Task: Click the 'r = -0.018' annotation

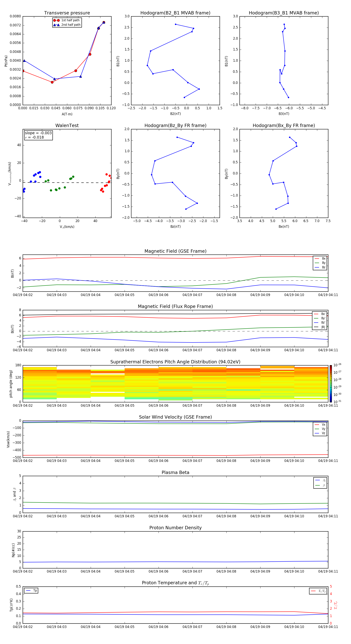Action: click(34, 137)
